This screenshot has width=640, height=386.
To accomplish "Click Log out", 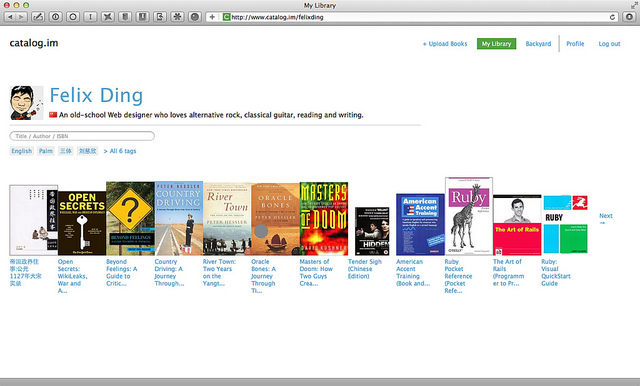I will point(609,44).
